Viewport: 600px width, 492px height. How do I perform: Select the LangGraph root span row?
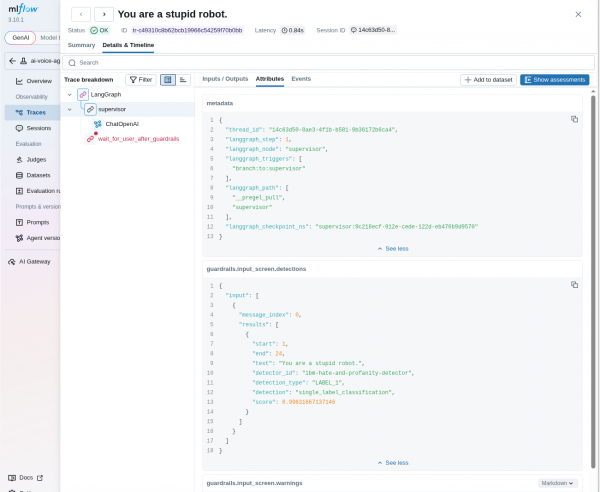point(128,94)
